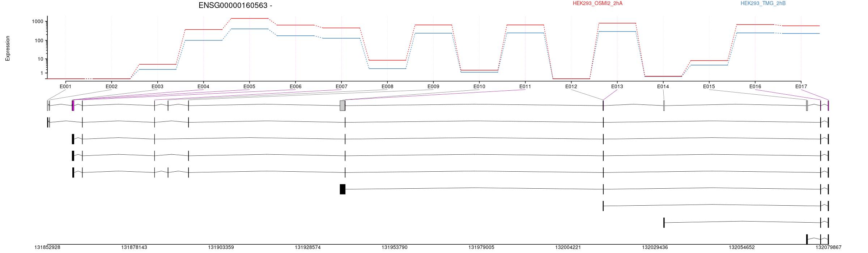Click genomic coordinate 131852928

pos(47,248)
